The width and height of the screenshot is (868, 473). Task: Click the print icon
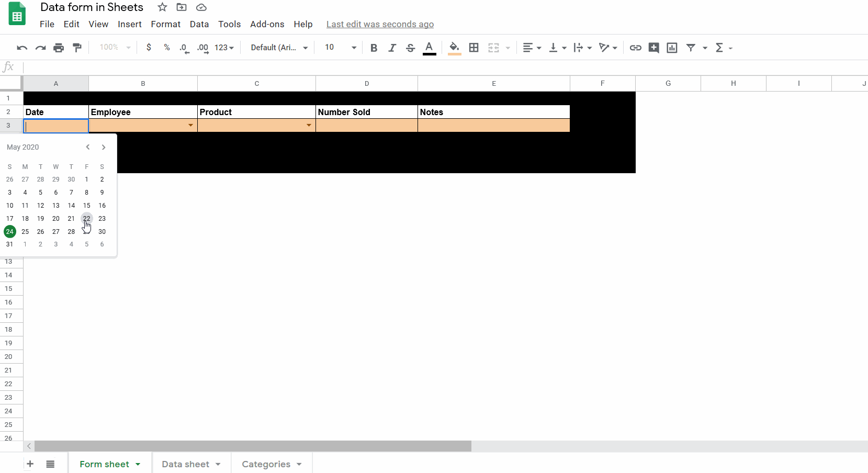click(59, 48)
